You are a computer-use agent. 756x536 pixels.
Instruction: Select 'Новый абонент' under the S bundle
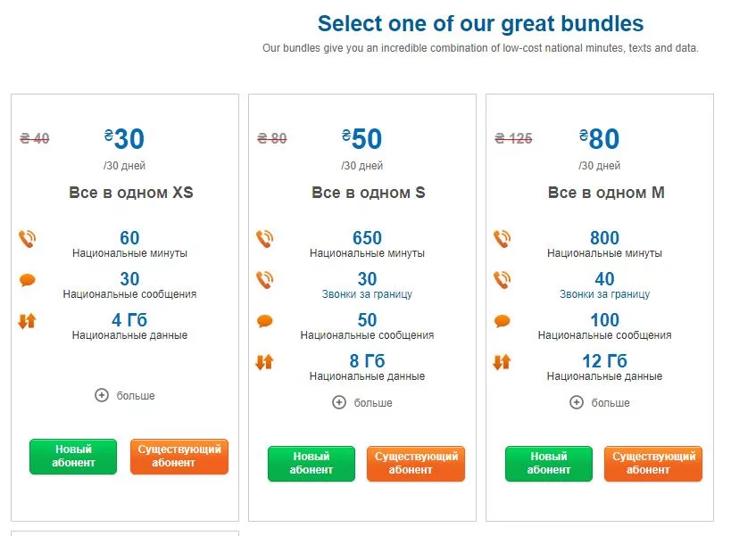click(311, 464)
